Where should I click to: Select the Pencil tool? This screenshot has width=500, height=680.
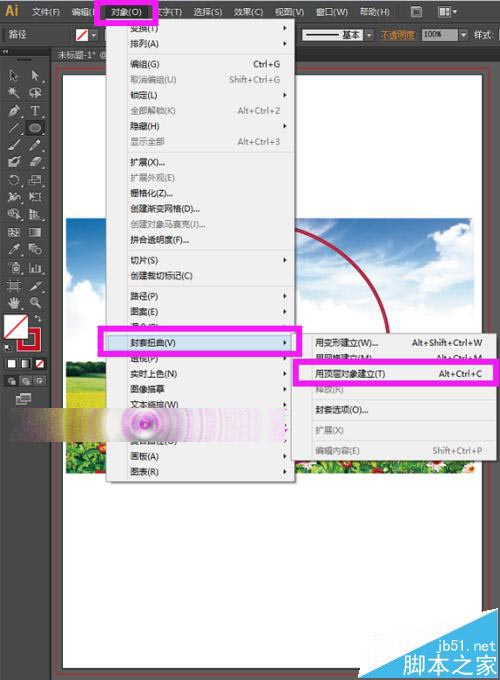(35, 145)
